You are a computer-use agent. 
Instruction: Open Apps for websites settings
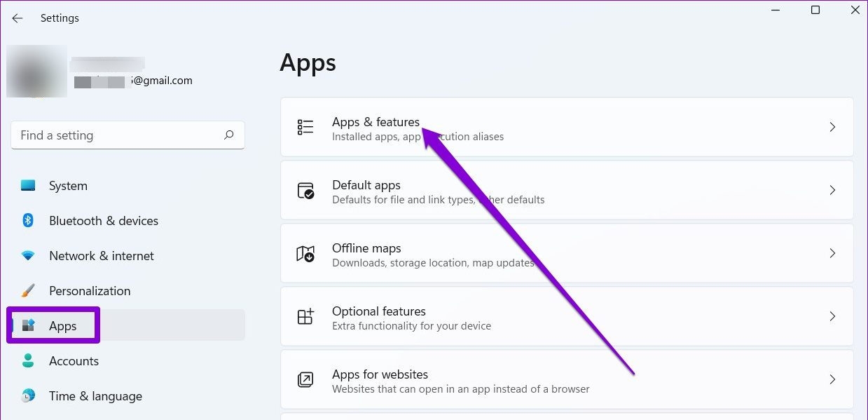click(567, 379)
